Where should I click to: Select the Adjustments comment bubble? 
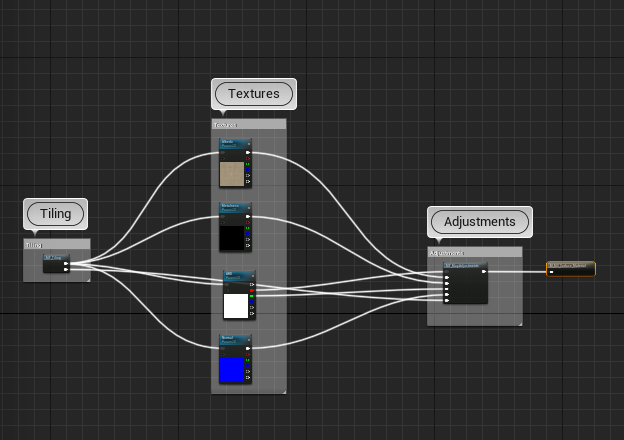pyautogui.click(x=480, y=222)
